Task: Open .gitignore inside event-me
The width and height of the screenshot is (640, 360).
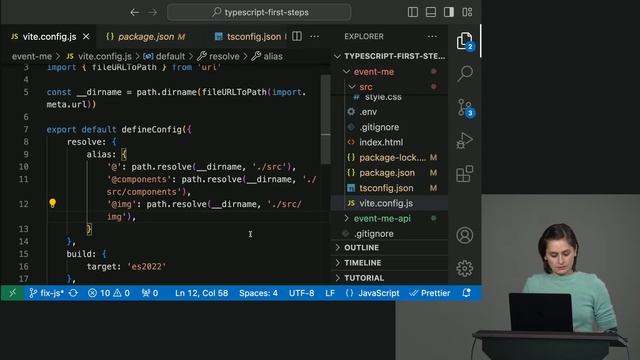Action: pos(390,127)
